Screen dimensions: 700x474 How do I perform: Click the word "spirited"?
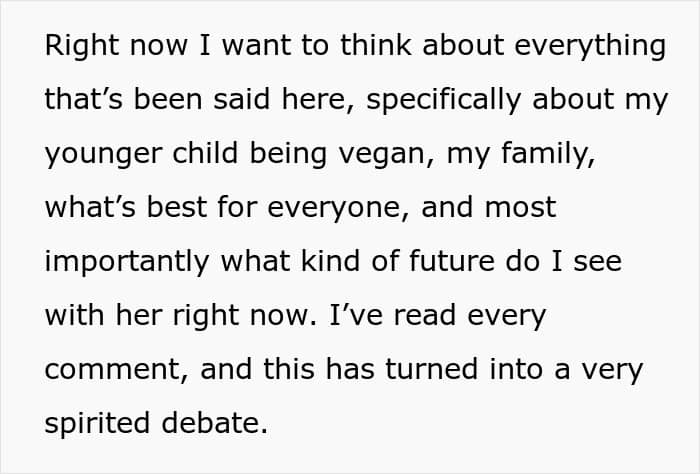click(x=97, y=425)
